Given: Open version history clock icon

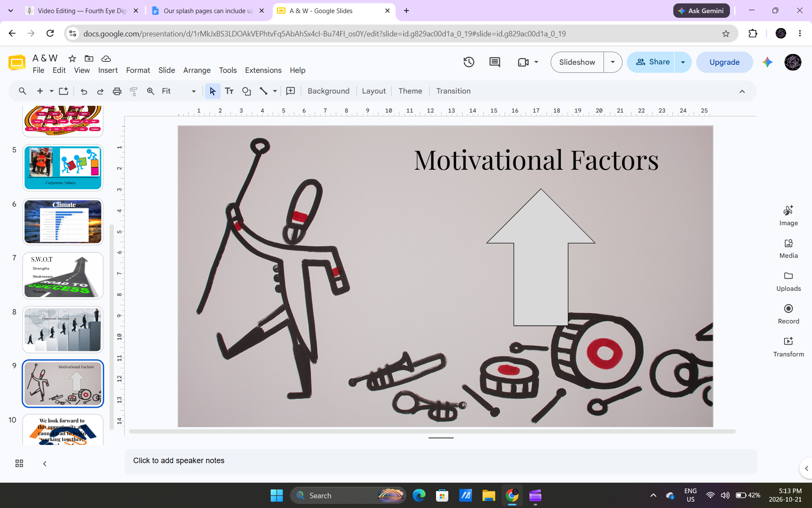Looking at the screenshot, I should coord(469,62).
